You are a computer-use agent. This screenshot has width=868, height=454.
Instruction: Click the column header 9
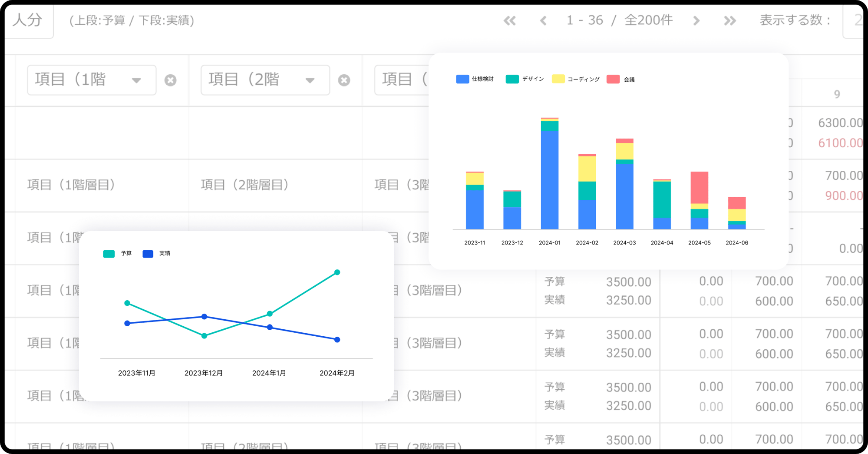(837, 94)
